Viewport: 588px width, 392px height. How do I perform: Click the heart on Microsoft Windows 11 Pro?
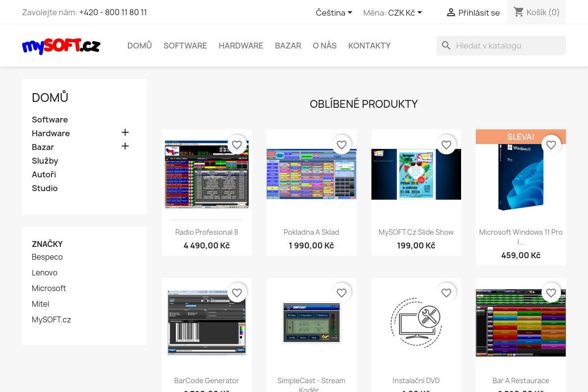(551, 145)
